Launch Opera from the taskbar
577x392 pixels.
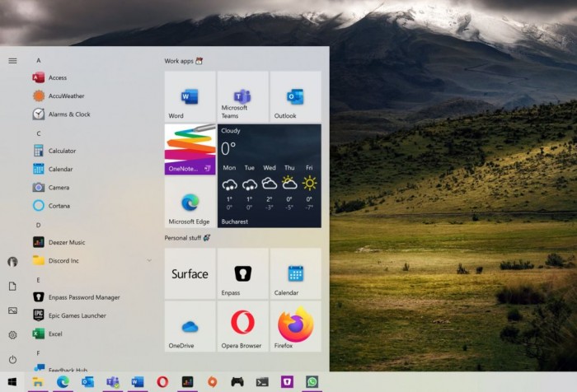(x=162, y=382)
